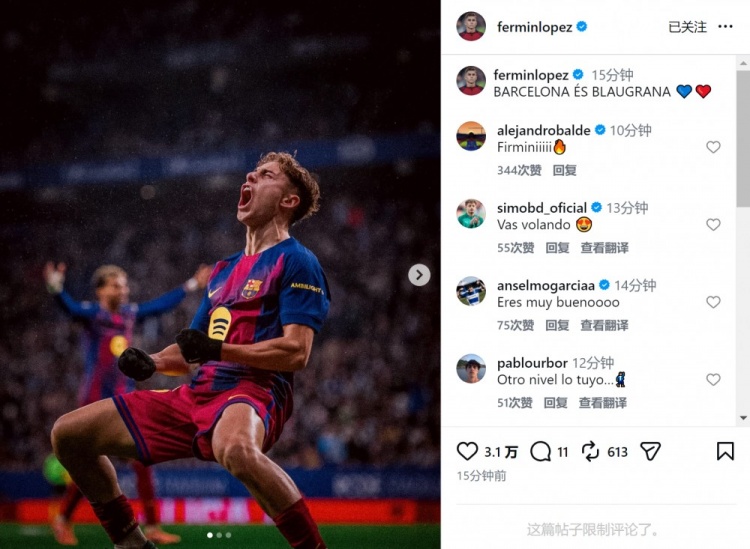750x549 pixels.
Task: Like pablourbor's comment
Action: [713, 380]
